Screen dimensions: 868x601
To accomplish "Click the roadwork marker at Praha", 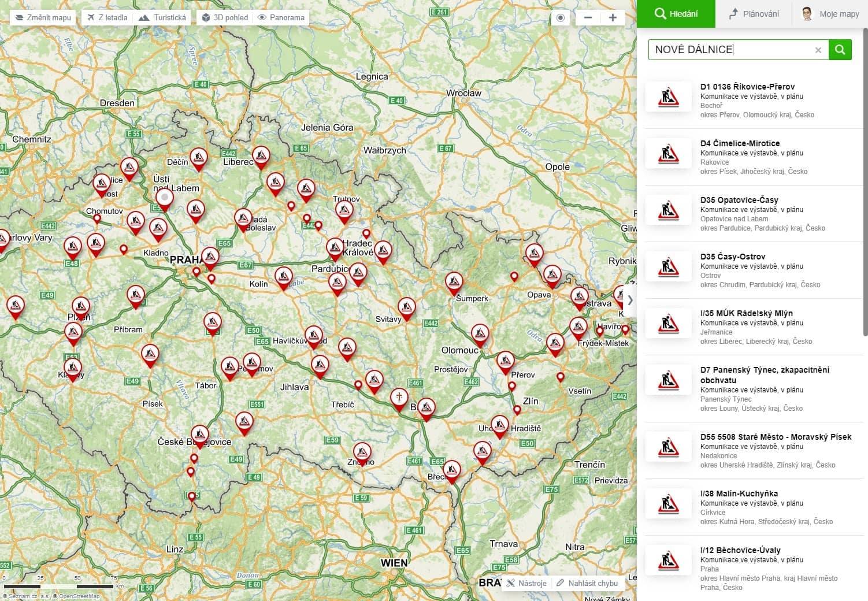I will pos(210,258).
